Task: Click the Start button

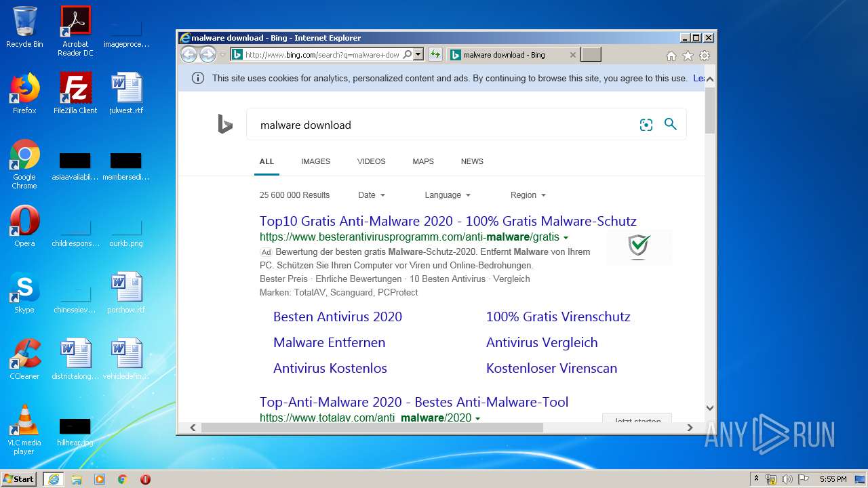Action: coord(19,479)
